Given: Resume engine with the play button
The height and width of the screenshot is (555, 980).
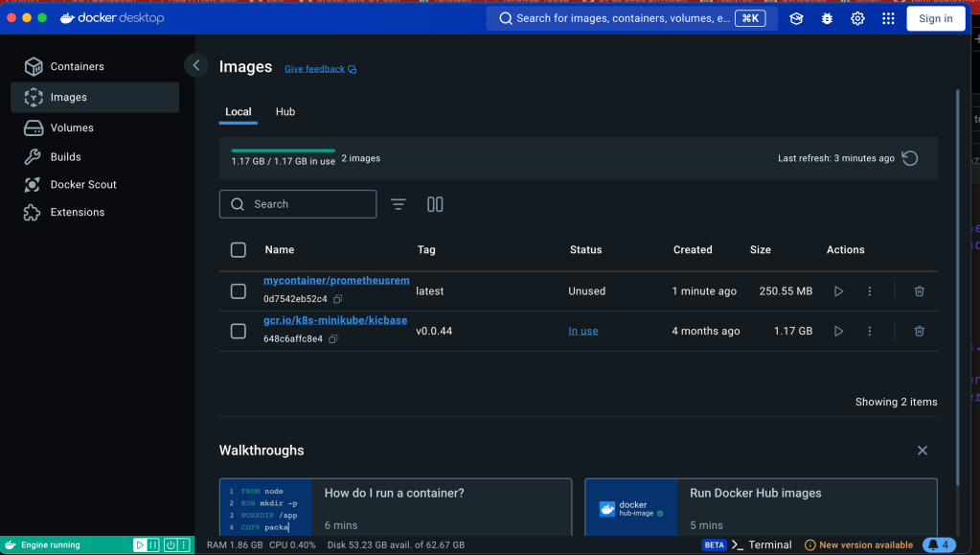Looking at the screenshot, I should click(140, 545).
